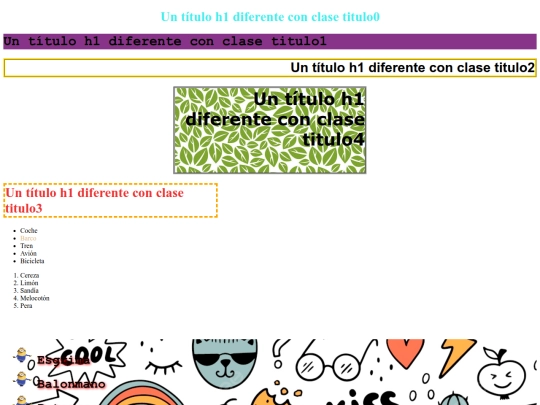
Task: Click the 'Balonmano' sports list item
Action: tap(71, 384)
